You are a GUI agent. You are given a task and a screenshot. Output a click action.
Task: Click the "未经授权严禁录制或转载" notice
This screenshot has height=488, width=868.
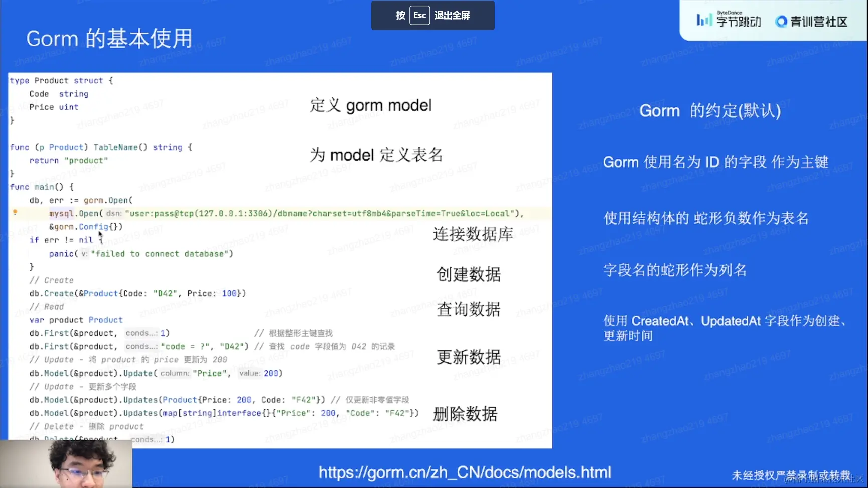pyautogui.click(x=791, y=475)
